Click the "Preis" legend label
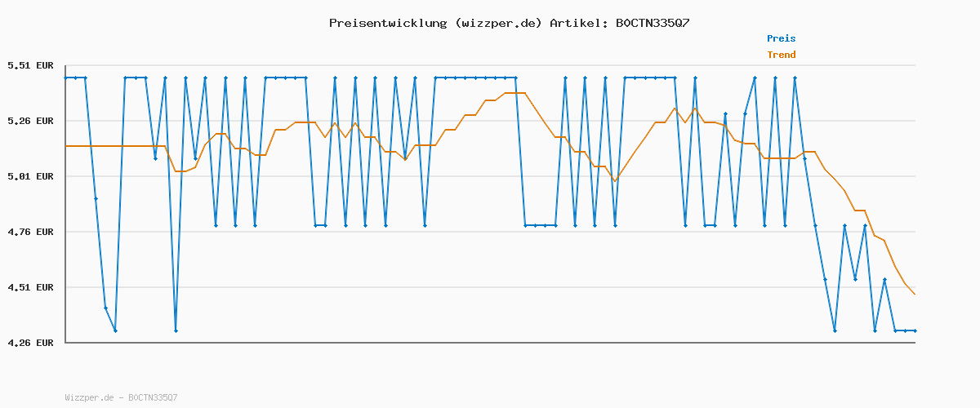980x408 pixels. [x=781, y=38]
